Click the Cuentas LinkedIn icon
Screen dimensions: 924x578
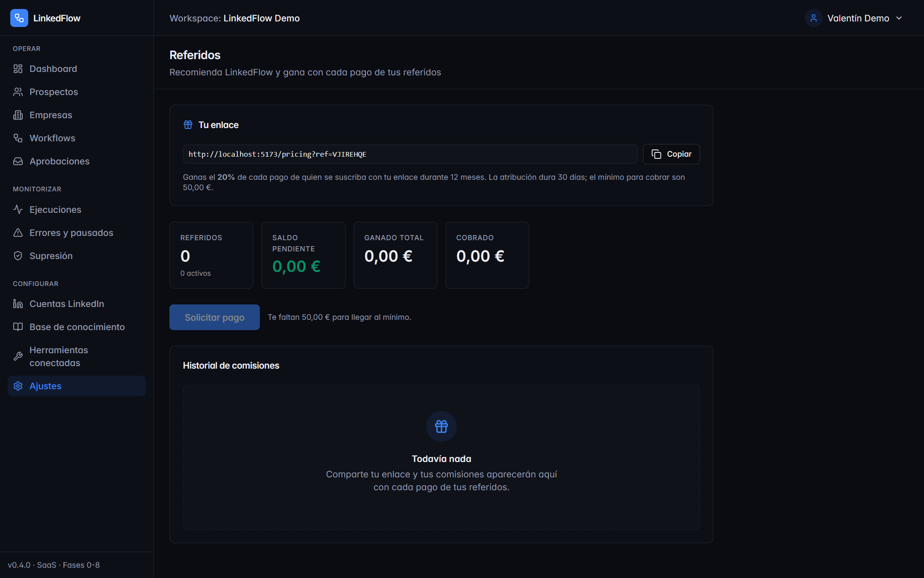click(18, 304)
